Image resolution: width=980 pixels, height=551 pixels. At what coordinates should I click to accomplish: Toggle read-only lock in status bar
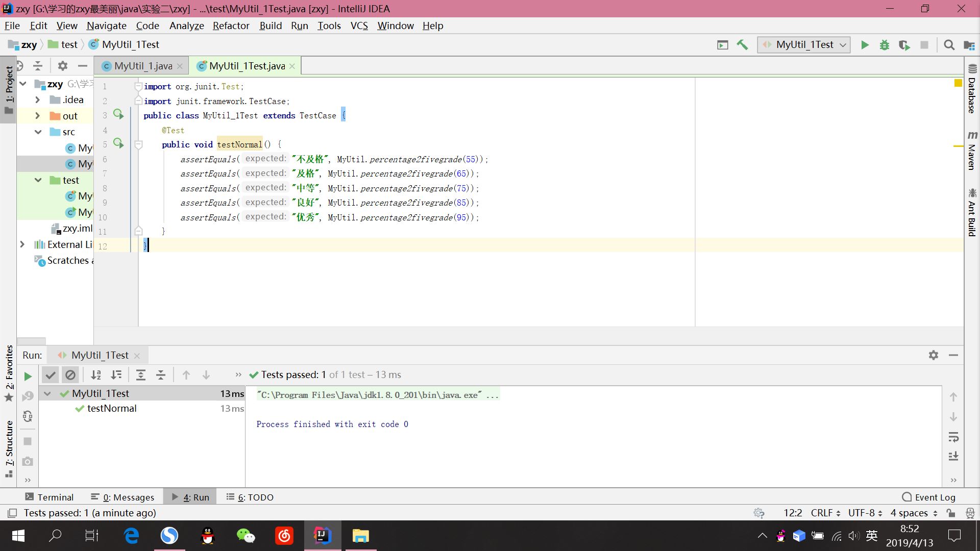tap(950, 513)
